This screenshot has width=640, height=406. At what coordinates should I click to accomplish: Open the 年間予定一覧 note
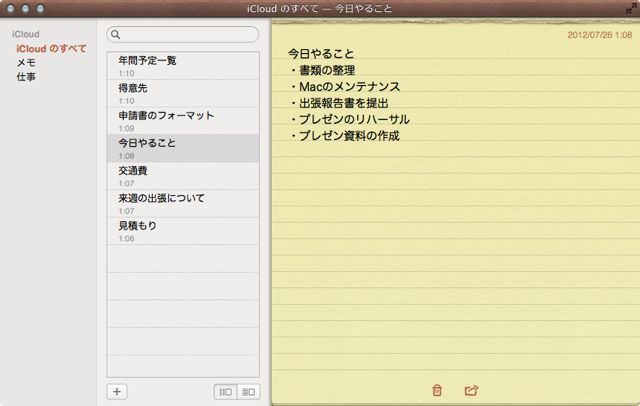[183, 66]
